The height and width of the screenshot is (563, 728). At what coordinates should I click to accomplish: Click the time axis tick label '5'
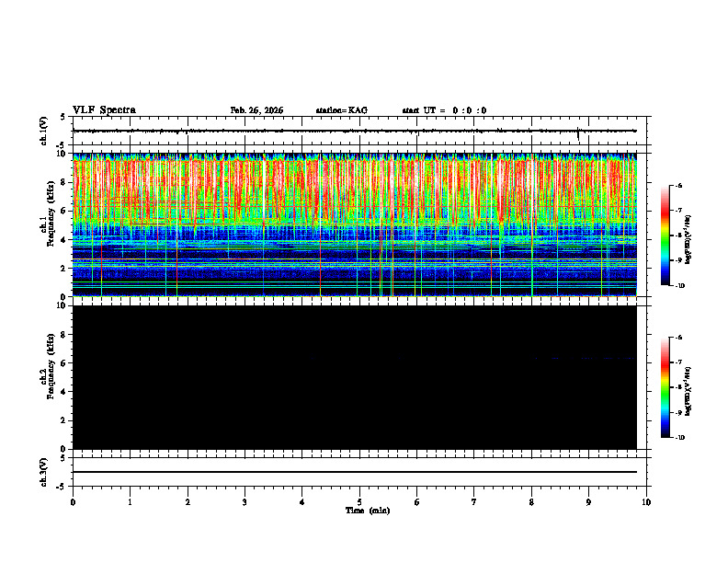(x=359, y=502)
